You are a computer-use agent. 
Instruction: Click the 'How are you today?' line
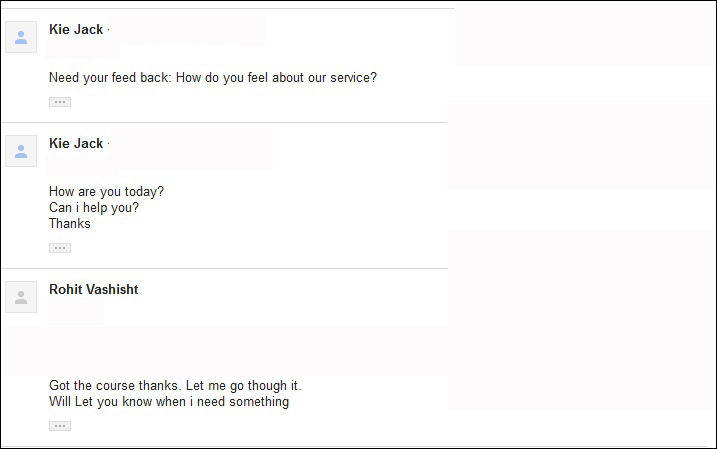(106, 192)
